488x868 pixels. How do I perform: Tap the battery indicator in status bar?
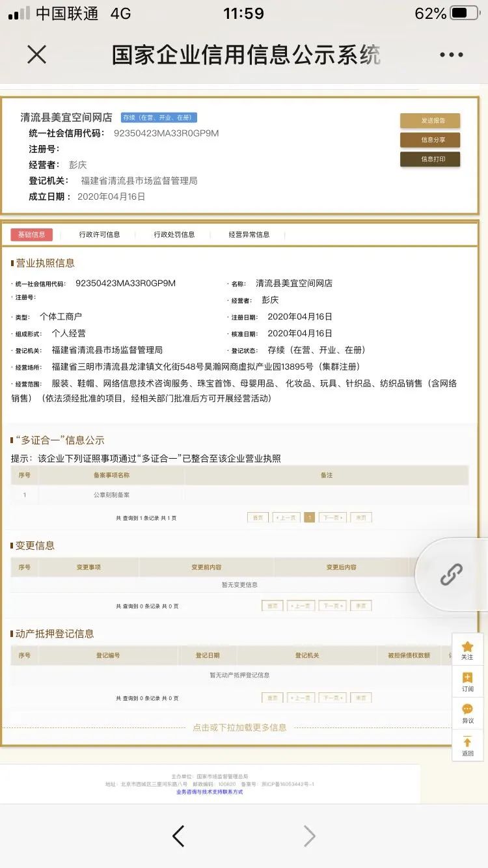pos(464,13)
